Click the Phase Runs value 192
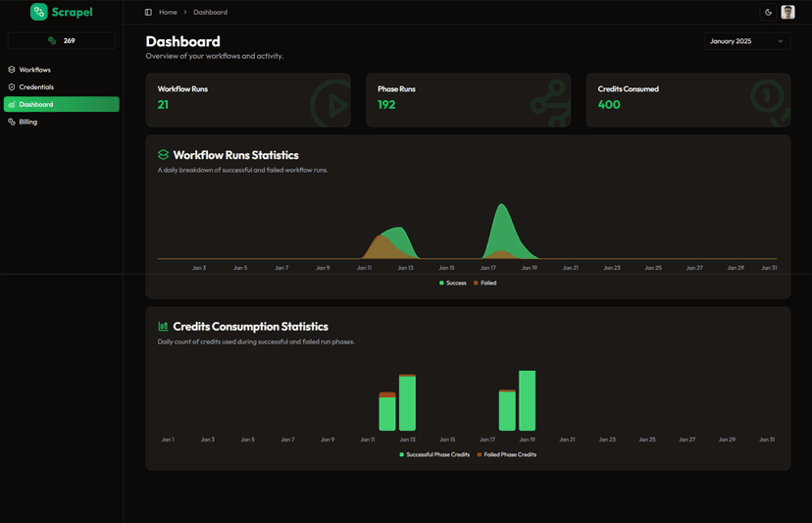 [x=386, y=105]
